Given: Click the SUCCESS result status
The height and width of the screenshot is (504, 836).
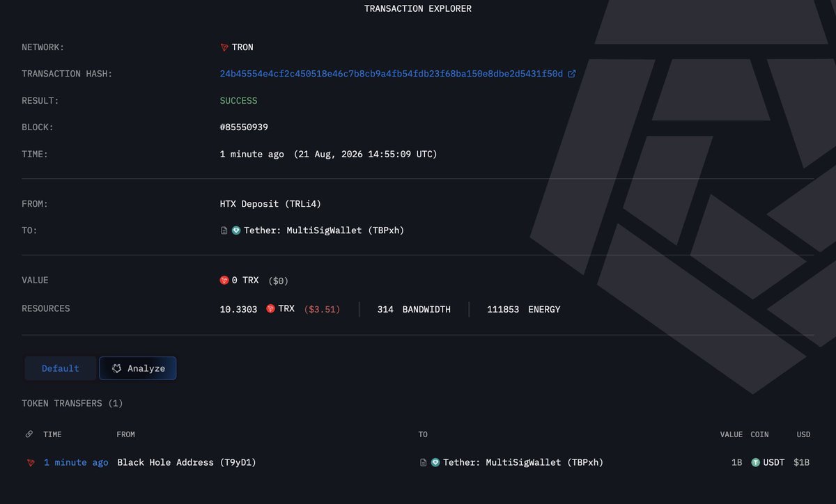Looking at the screenshot, I should [x=238, y=101].
